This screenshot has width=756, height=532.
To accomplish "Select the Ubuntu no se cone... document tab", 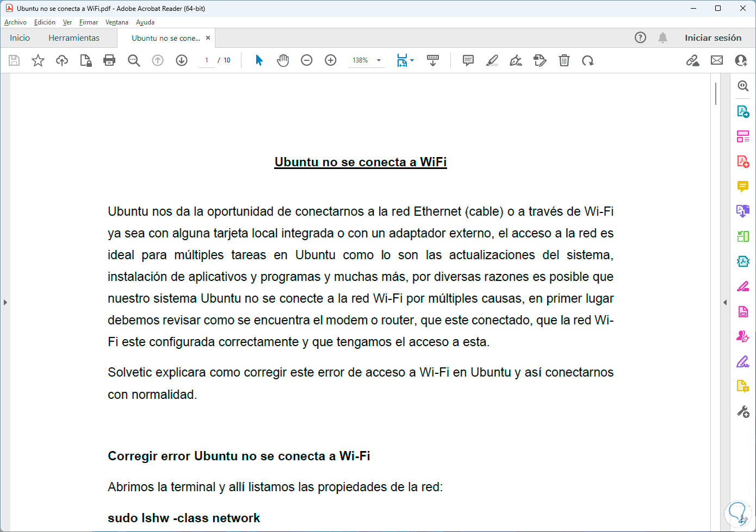I will tap(166, 38).
